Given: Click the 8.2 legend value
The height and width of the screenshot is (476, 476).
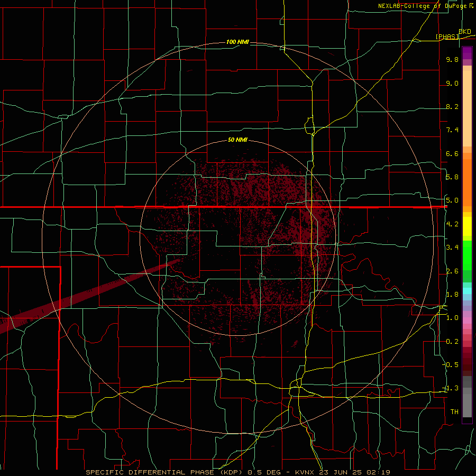Looking at the screenshot, I should (x=452, y=106).
